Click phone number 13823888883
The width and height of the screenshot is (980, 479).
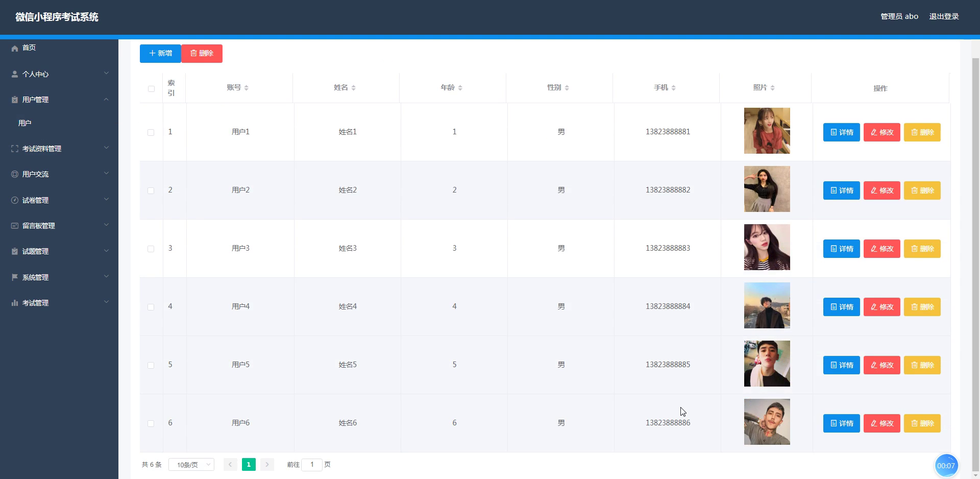tap(668, 248)
